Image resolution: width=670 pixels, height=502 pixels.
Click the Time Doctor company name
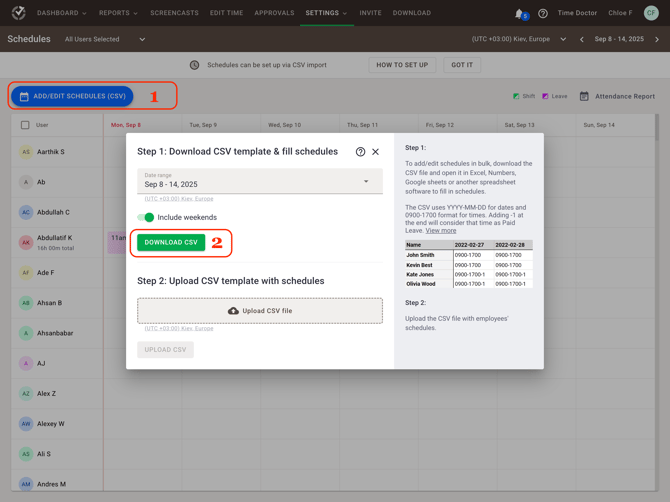[577, 13]
